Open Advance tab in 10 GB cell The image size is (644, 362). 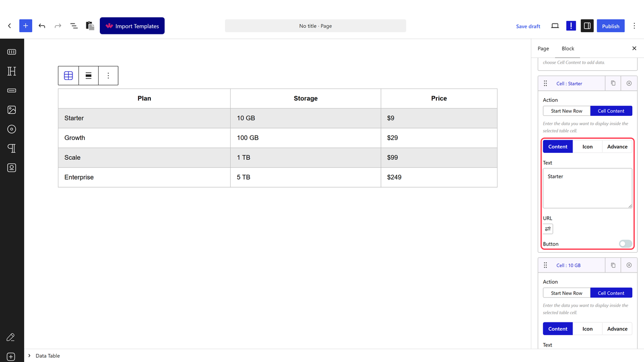617,329
